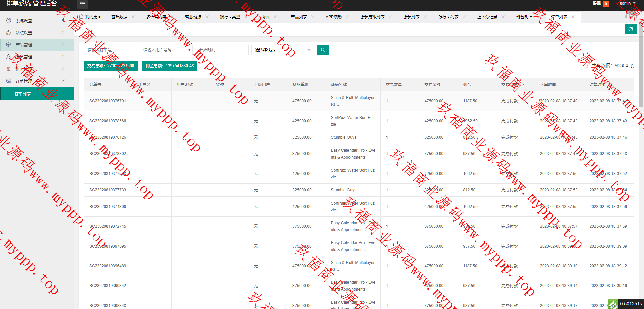Screen dimensions: 644x309
Task: Click the green search magnifier button
Action: (x=323, y=50)
